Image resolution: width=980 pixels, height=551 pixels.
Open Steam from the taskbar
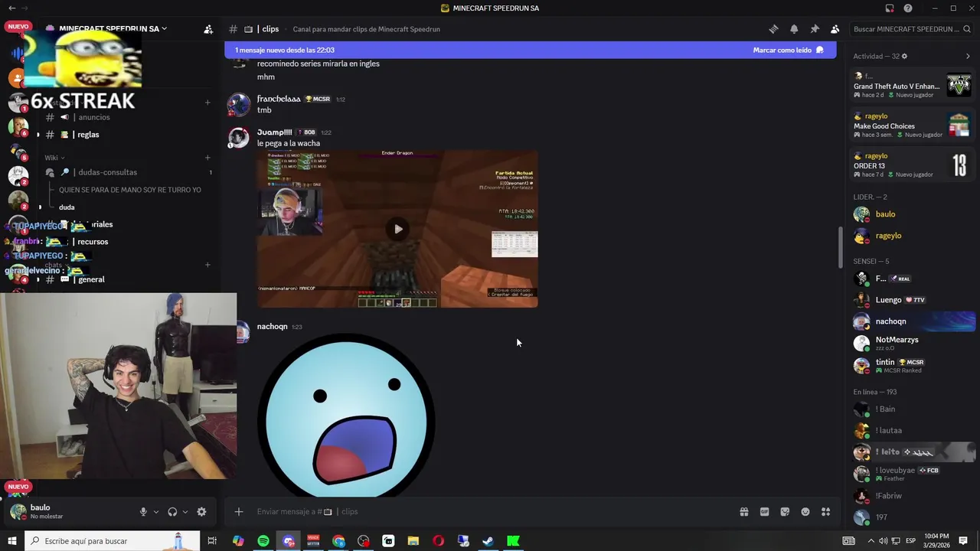[488, 541]
